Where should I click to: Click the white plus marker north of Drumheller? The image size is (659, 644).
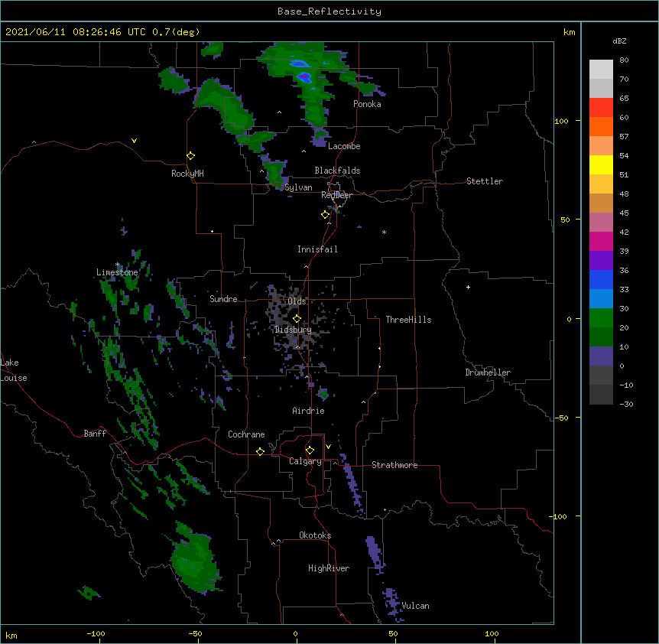(x=468, y=287)
